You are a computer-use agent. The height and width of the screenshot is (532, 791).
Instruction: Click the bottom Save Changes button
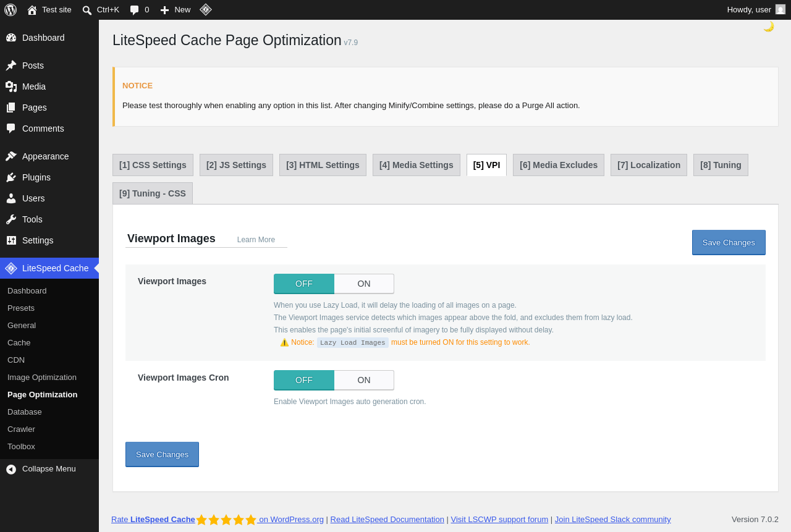(x=162, y=454)
